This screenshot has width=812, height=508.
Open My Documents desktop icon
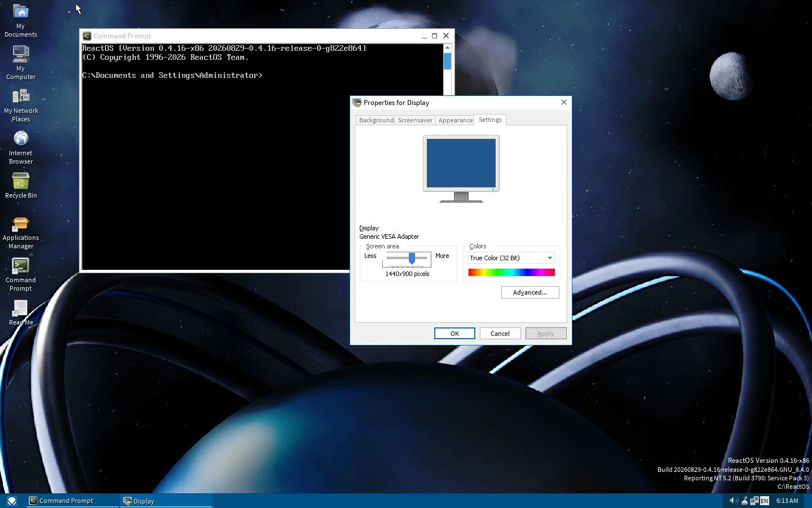pos(21,21)
